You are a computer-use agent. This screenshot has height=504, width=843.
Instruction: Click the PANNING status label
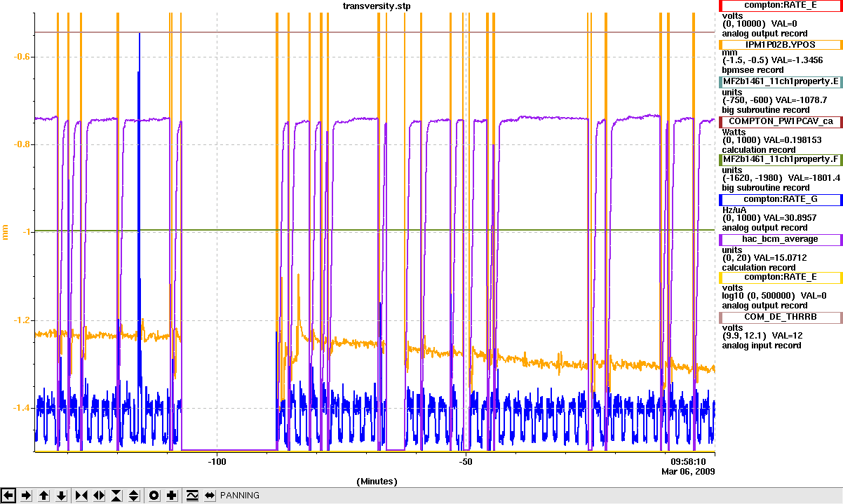click(240, 496)
